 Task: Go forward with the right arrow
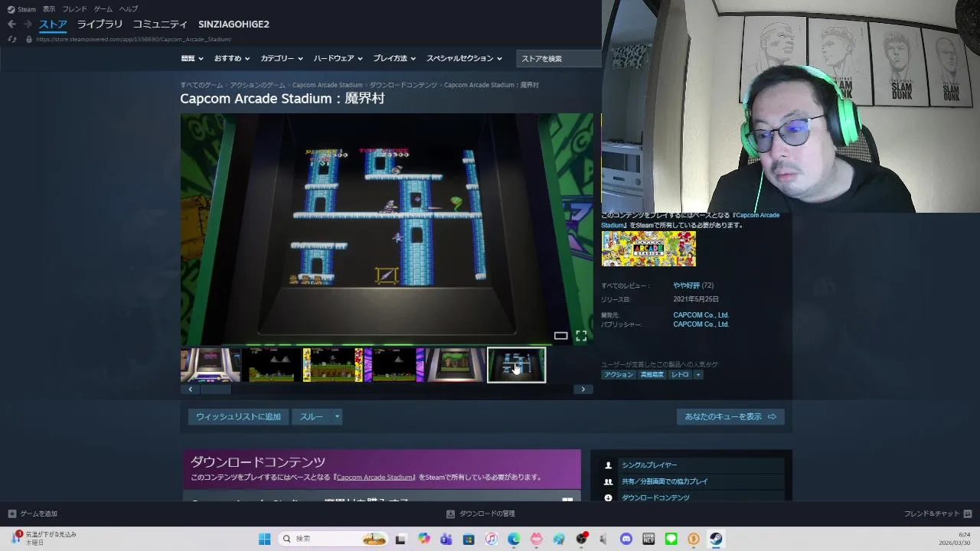[28, 24]
